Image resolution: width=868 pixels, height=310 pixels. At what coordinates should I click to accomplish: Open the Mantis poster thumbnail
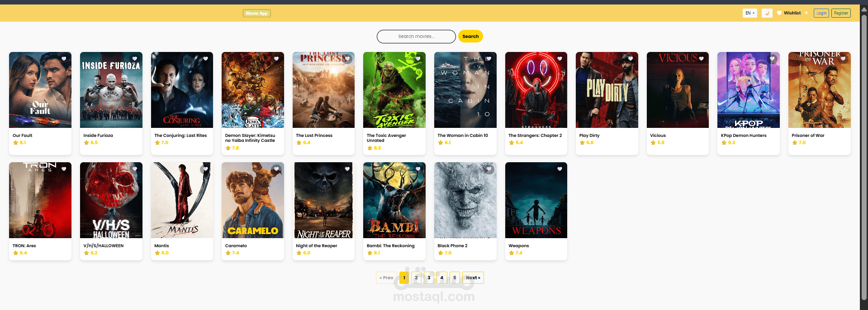click(182, 200)
